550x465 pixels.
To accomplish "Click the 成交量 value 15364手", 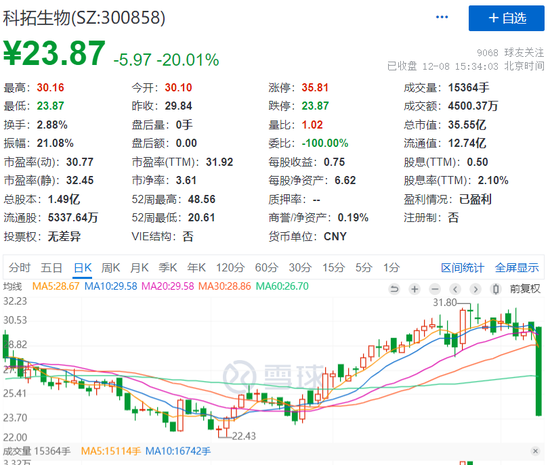I will pyautogui.click(x=469, y=87).
